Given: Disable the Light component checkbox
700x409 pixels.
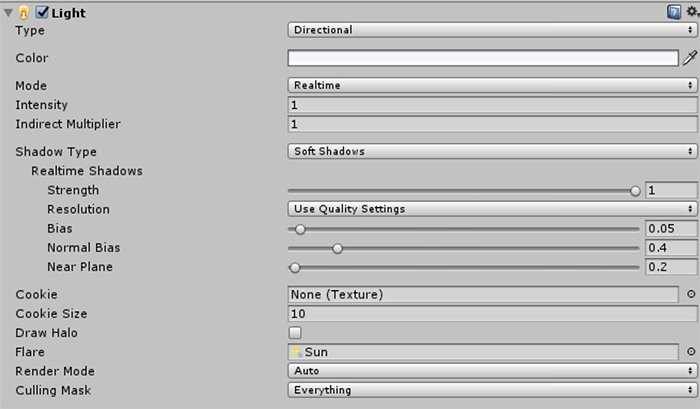Looking at the screenshot, I should click(x=42, y=12).
